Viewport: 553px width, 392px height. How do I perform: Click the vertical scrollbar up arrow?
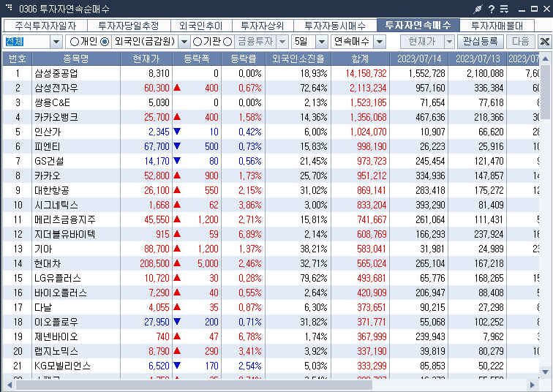(x=545, y=59)
